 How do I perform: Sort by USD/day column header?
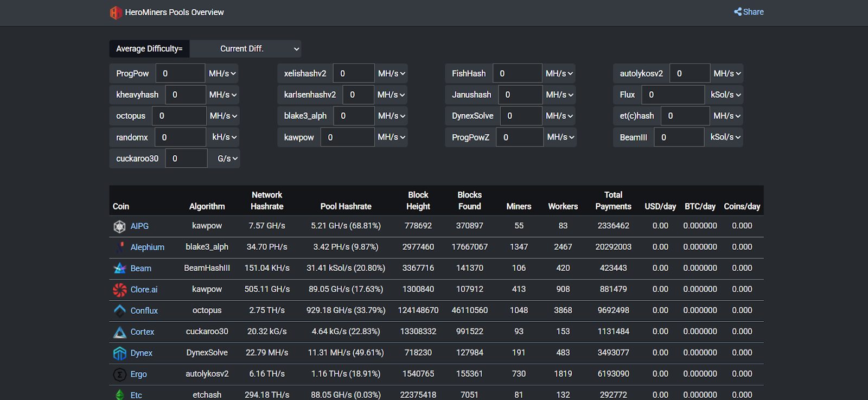point(660,206)
